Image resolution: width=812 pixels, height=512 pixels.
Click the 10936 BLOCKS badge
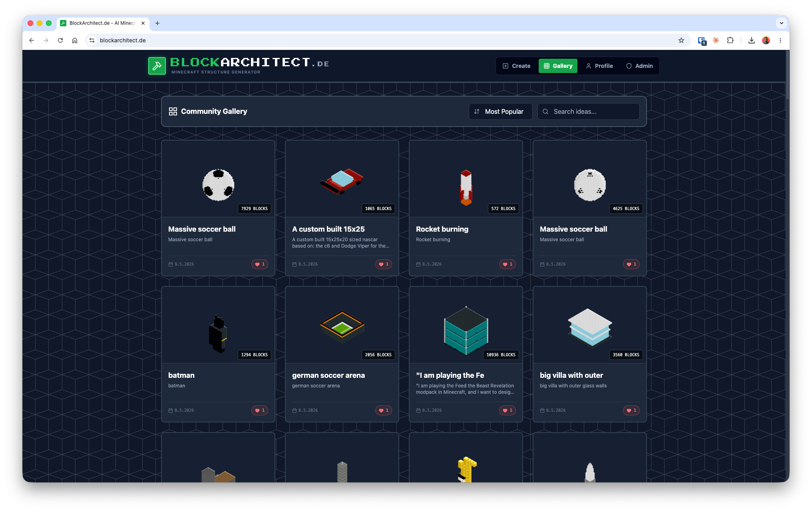(501, 355)
